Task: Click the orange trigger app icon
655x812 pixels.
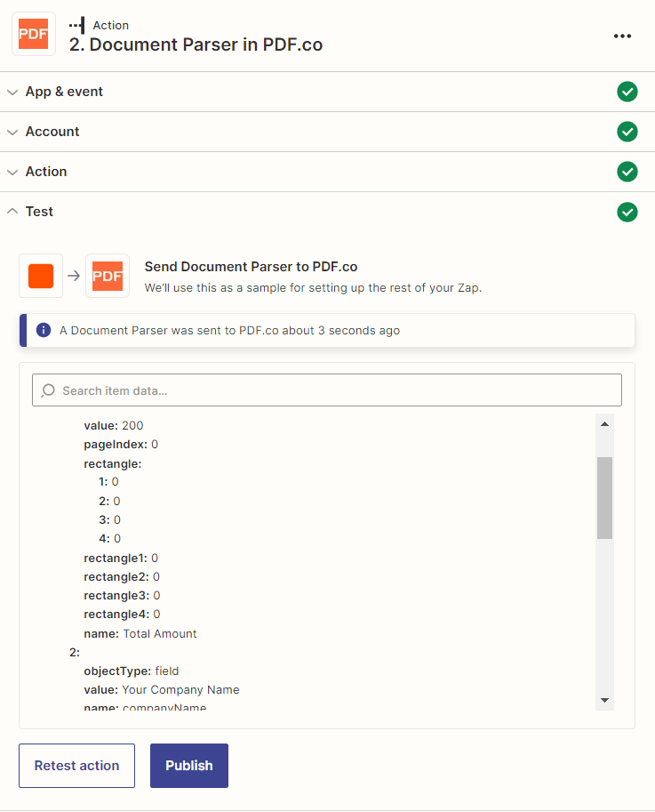Action: coord(41,276)
